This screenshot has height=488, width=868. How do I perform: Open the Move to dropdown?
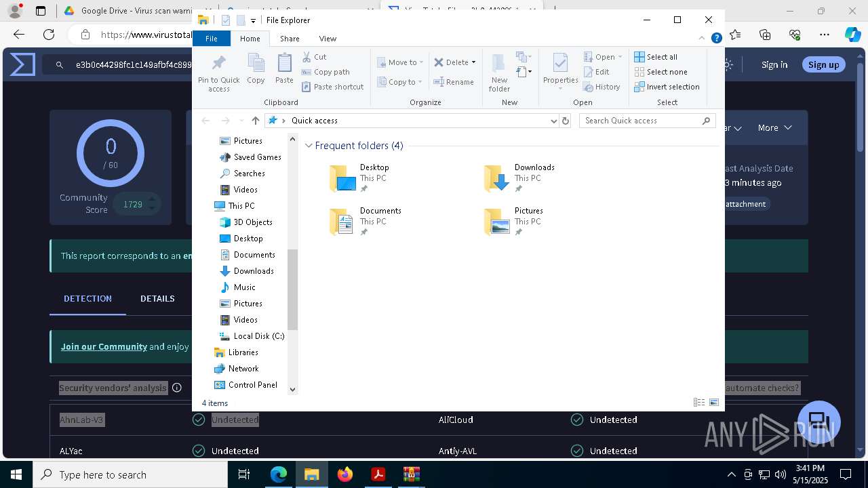pyautogui.click(x=400, y=62)
